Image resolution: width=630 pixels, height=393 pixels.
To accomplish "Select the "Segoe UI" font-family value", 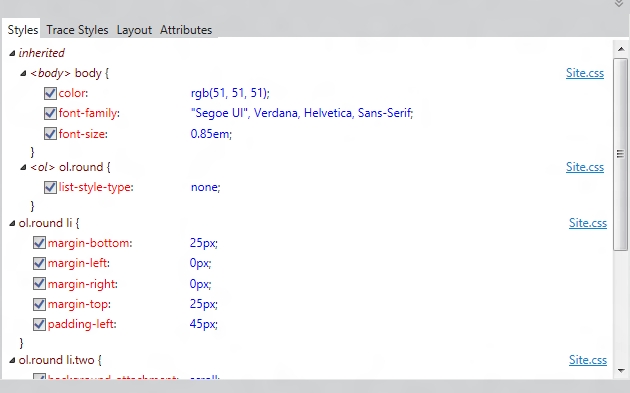I will point(302,113).
